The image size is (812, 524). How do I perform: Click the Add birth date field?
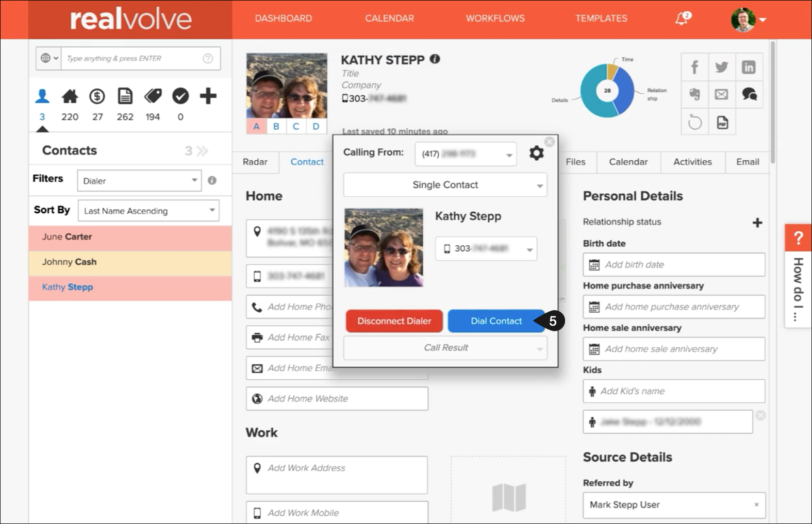pyautogui.click(x=674, y=265)
